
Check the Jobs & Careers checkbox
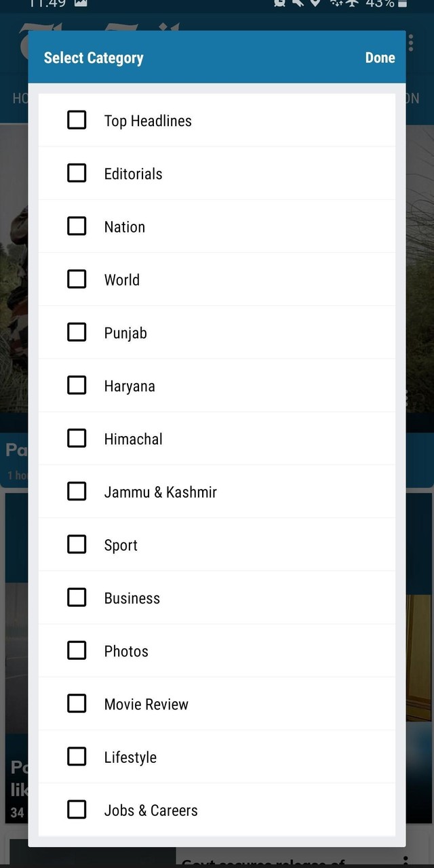(x=77, y=809)
